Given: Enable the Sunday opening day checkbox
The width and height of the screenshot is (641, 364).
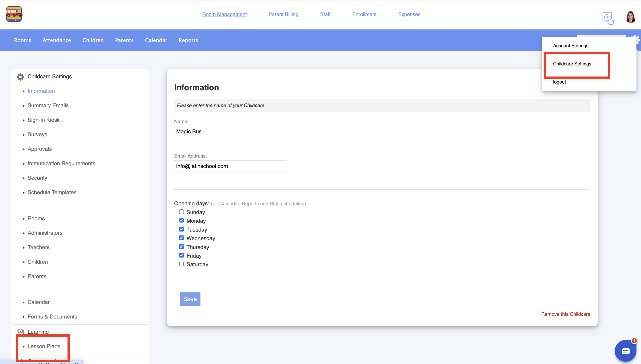Looking at the screenshot, I should (x=181, y=212).
